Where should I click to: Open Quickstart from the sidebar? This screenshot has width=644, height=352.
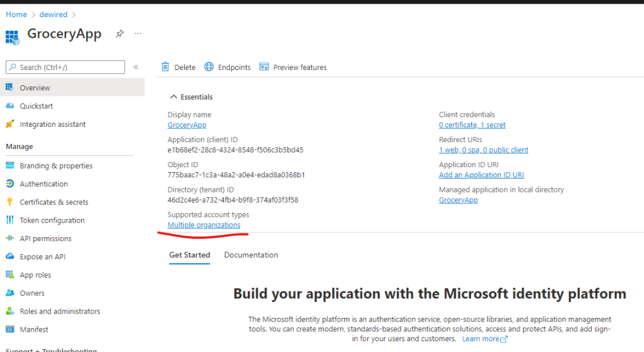tap(36, 106)
